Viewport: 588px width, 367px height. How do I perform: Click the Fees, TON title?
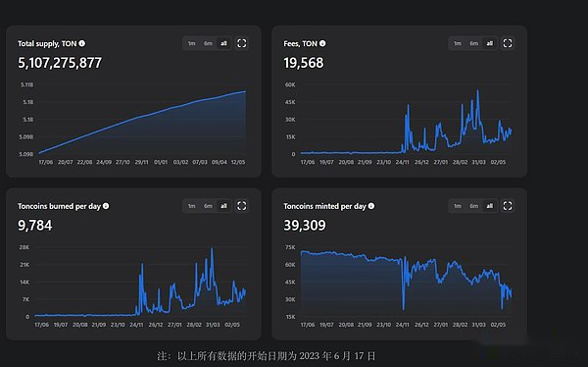coord(301,43)
